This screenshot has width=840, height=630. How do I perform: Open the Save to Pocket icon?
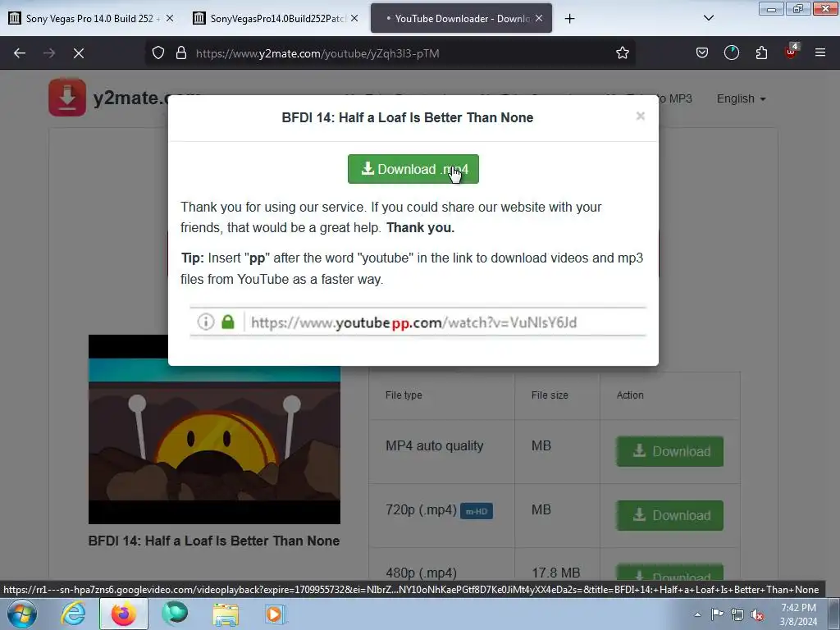(702, 53)
